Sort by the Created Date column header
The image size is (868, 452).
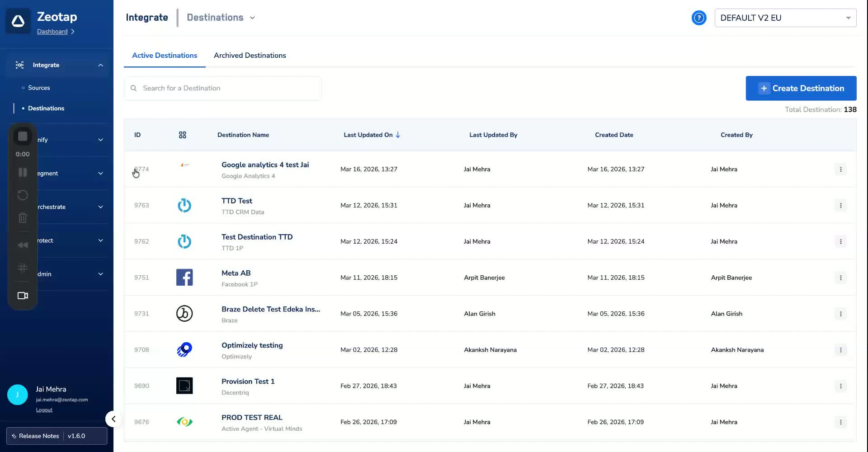point(614,135)
